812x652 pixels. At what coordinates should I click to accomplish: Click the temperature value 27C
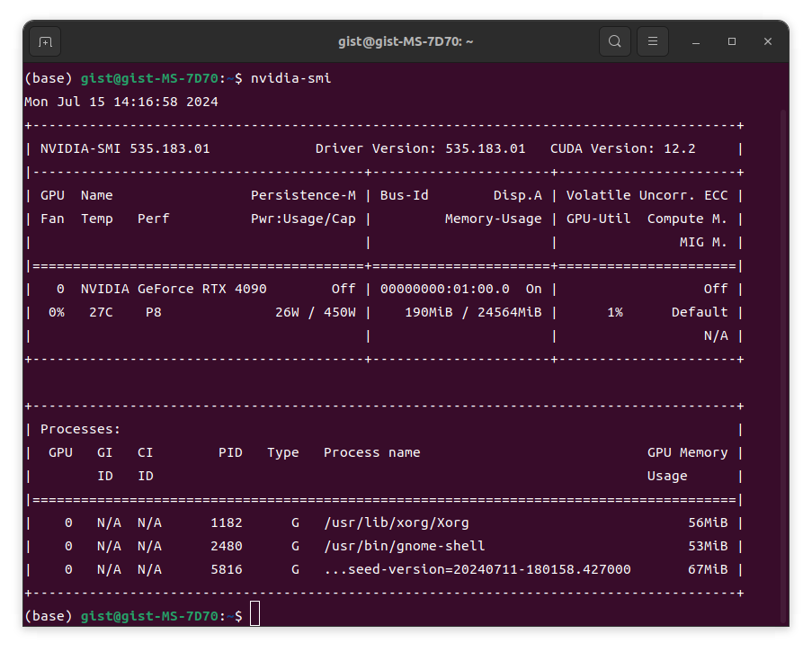pos(101,312)
